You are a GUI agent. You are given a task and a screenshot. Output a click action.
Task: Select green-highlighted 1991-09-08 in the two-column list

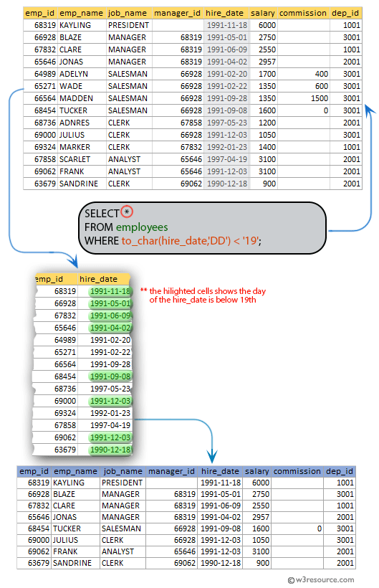110,376
